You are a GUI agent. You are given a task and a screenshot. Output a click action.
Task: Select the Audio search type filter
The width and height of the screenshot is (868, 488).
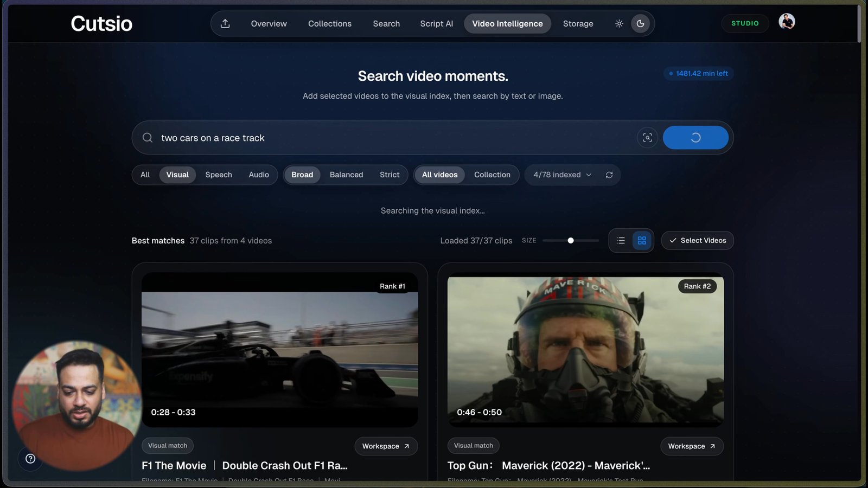coord(259,175)
